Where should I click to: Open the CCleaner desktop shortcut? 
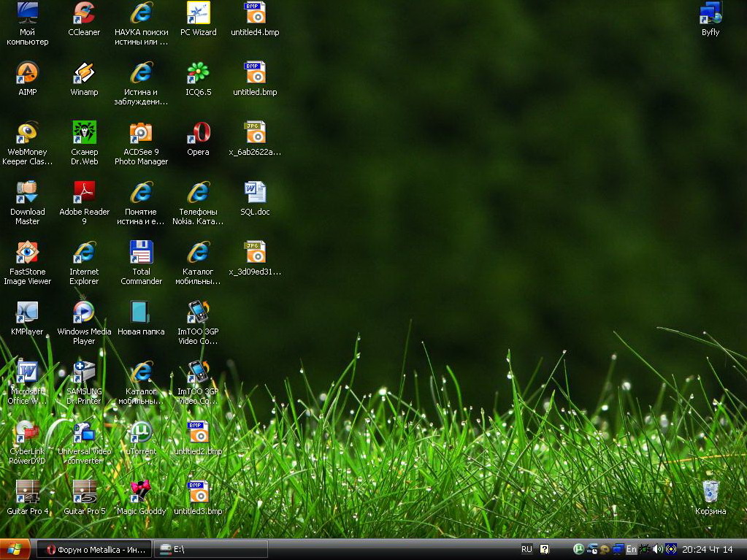point(84,13)
